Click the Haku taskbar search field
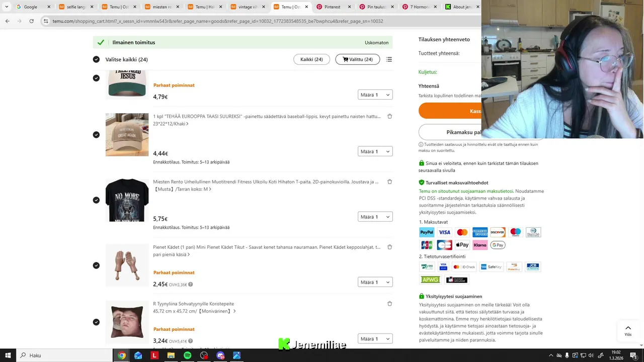The image size is (644, 362). pos(65,355)
